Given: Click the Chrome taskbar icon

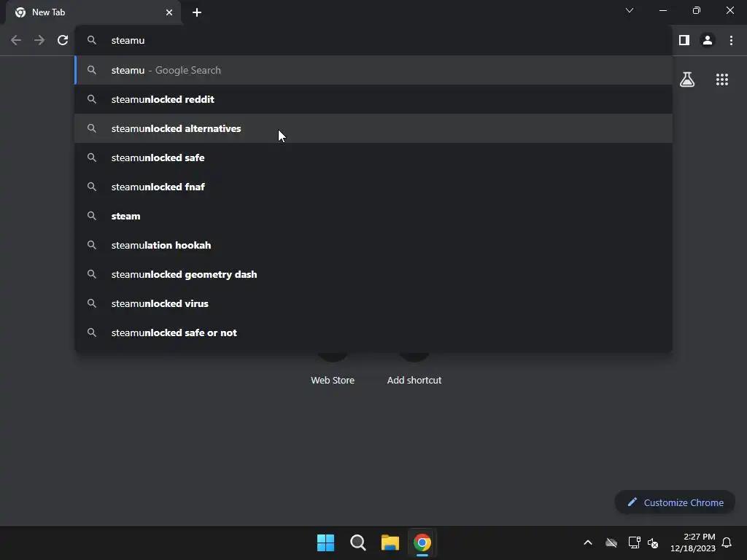Looking at the screenshot, I should 422,542.
